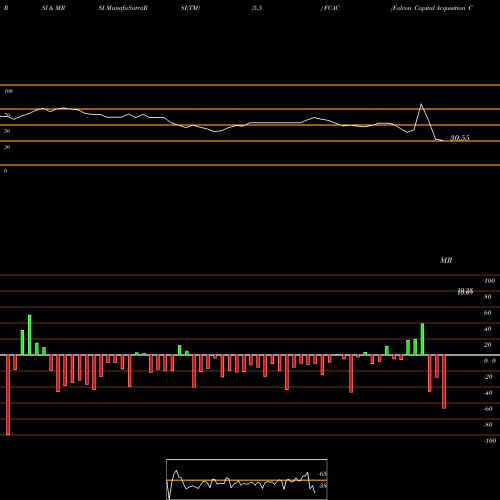Click the 'SI MunafaSutraR' header label
This screenshot has width=500, height=500.
[x=123, y=8]
